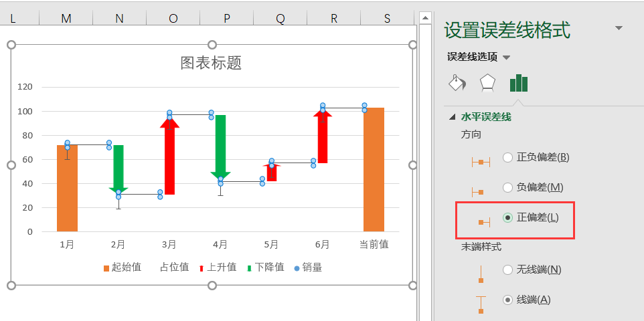Select the 正负偏差(B) radio button

point(507,157)
